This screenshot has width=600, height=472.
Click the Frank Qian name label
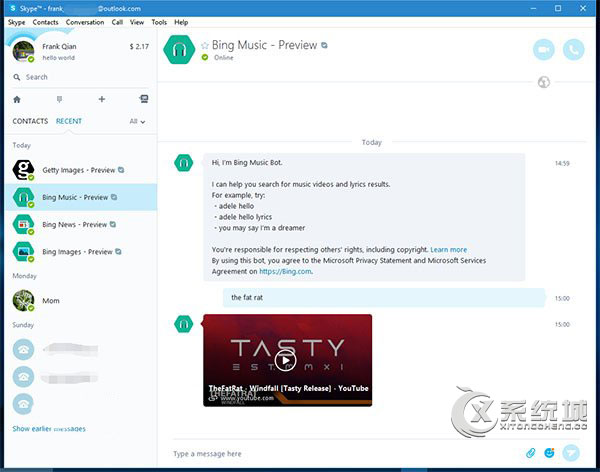[59, 47]
